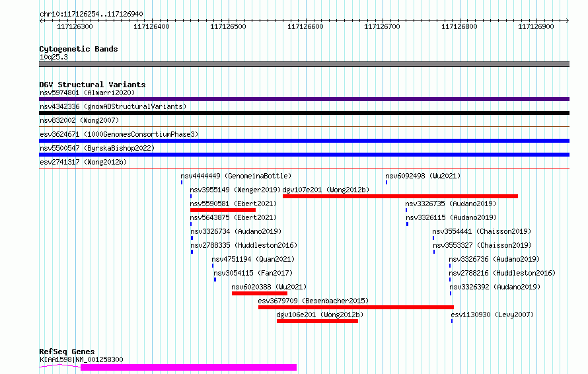Click nsv2788335 (Huddleston2016) variant label
This screenshot has width=588, height=374.
(x=244, y=245)
